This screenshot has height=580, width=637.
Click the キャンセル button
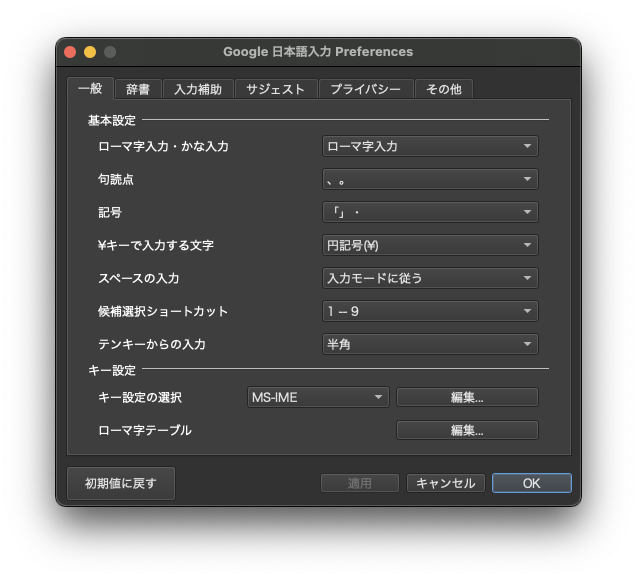click(x=446, y=483)
